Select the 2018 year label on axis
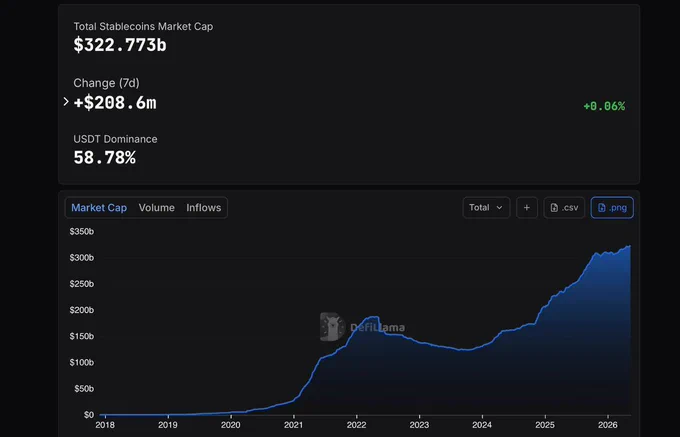680x437 pixels. click(105, 425)
